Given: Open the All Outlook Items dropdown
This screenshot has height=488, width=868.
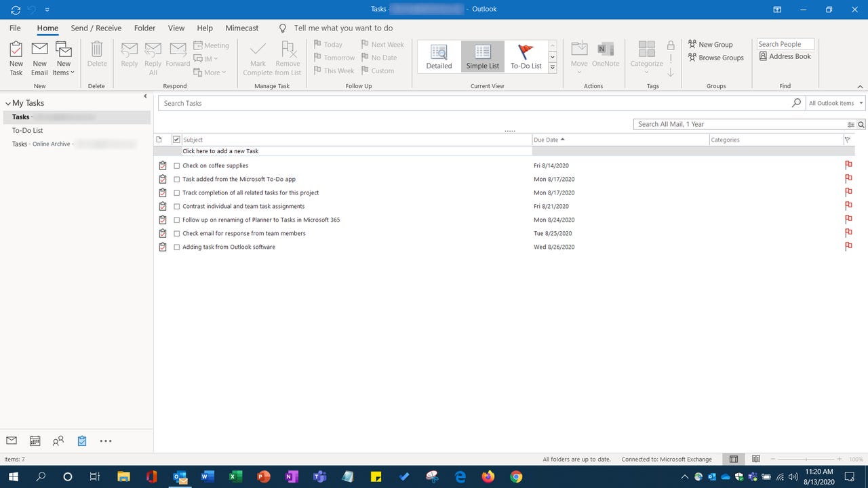Looking at the screenshot, I should (x=835, y=103).
